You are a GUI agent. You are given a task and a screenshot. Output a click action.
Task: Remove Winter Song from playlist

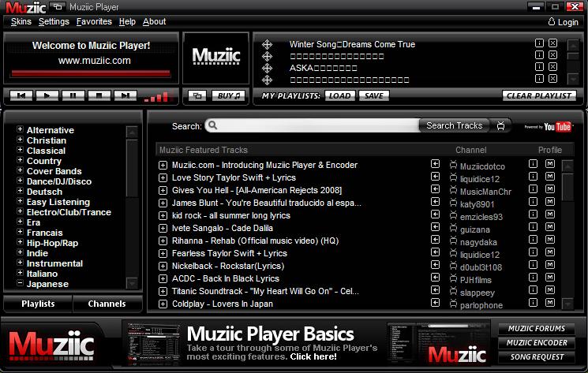pyautogui.click(x=552, y=43)
